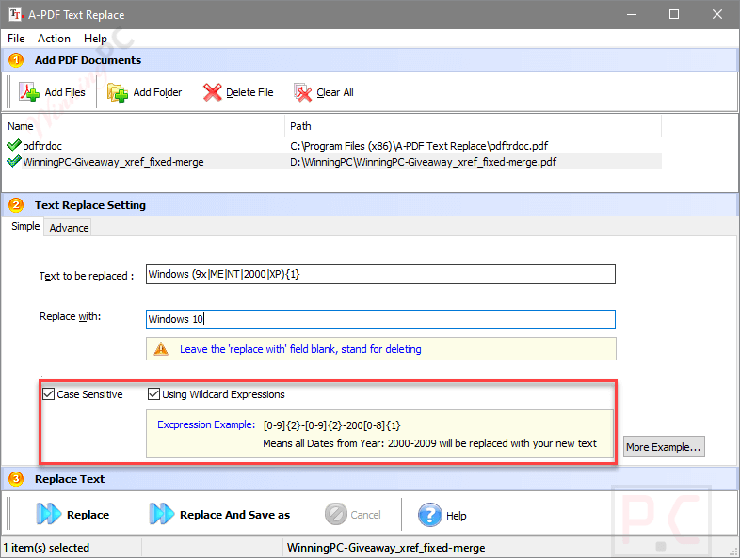This screenshot has width=740, height=560.
Task: Click the path D:\WinningPC\WinningPC-Giveaway_xref_fixed-merge.pdf
Action: coord(424,162)
